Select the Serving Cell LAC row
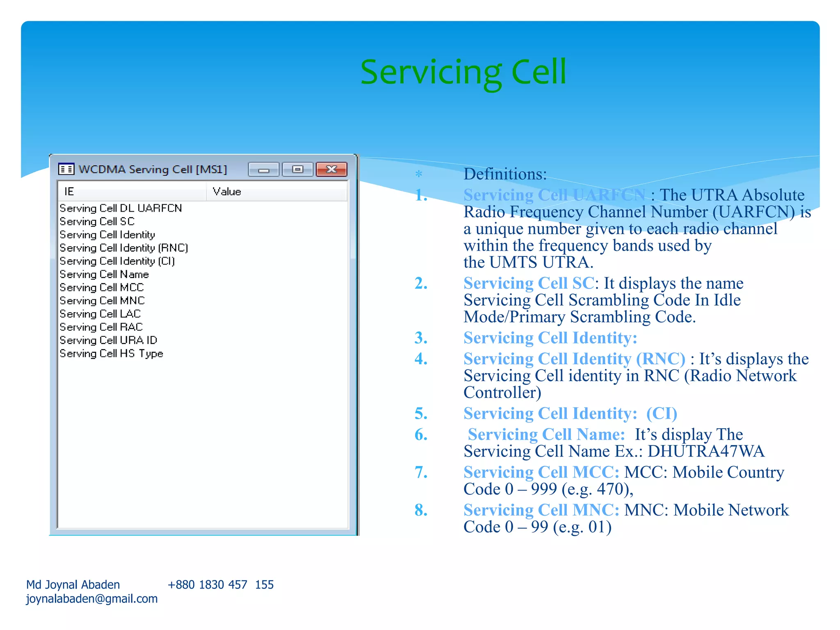Image resolution: width=840 pixels, height=630 pixels. (x=100, y=314)
